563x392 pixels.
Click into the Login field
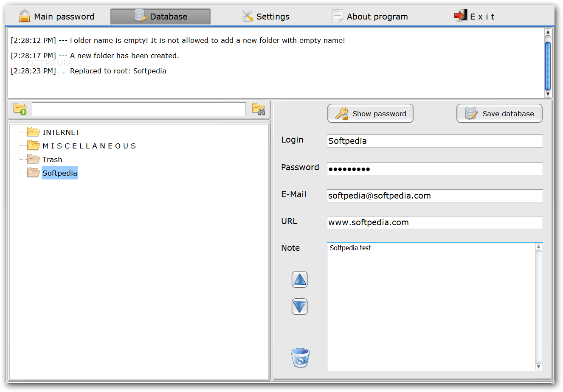(435, 141)
